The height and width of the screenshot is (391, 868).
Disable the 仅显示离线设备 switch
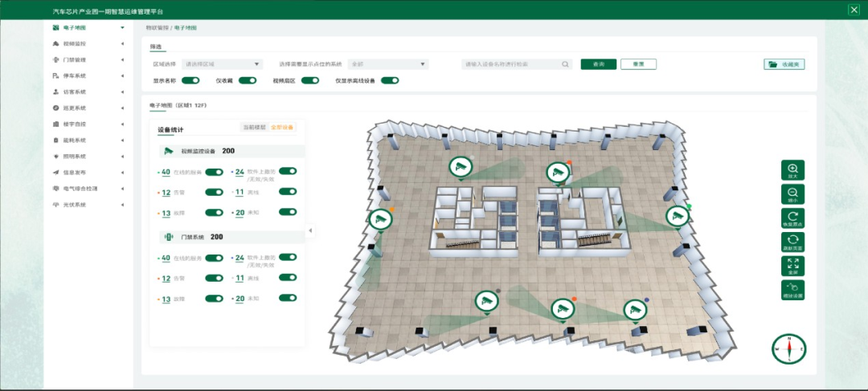[390, 80]
